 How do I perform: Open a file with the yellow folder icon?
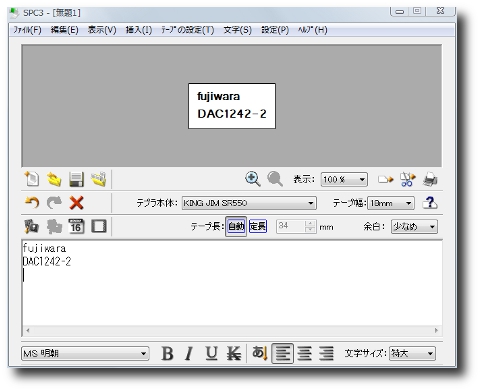click(x=54, y=179)
